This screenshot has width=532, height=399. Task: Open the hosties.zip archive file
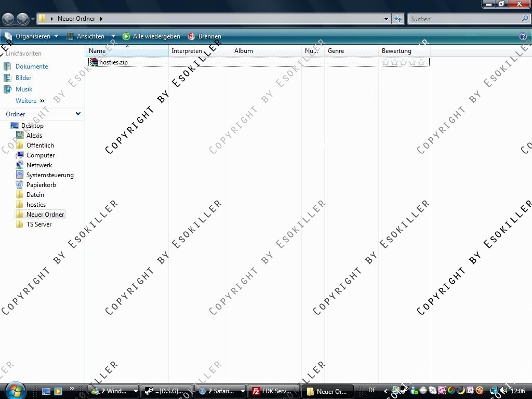[x=113, y=62]
